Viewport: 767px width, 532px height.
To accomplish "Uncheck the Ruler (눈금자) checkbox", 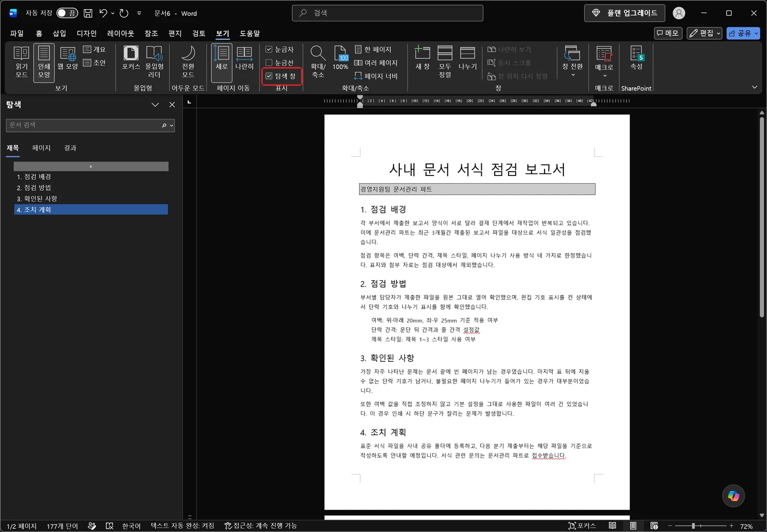I will tap(269, 49).
